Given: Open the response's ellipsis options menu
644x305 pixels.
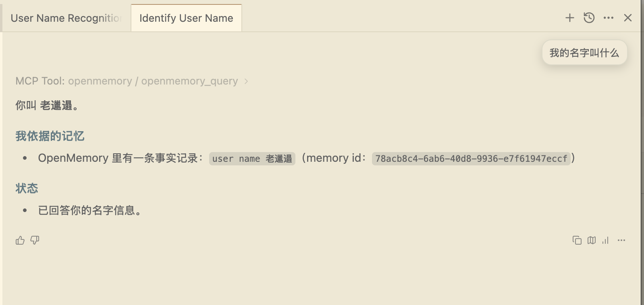Looking at the screenshot, I should click(621, 240).
